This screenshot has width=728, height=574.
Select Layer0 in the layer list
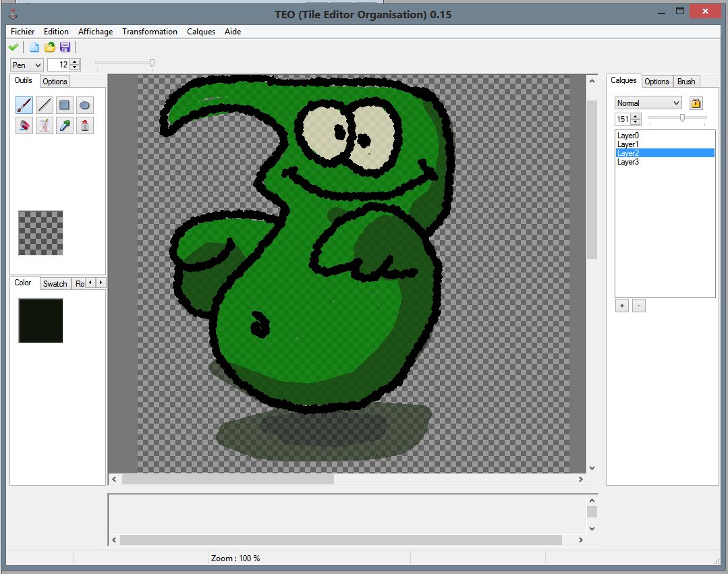pos(665,136)
